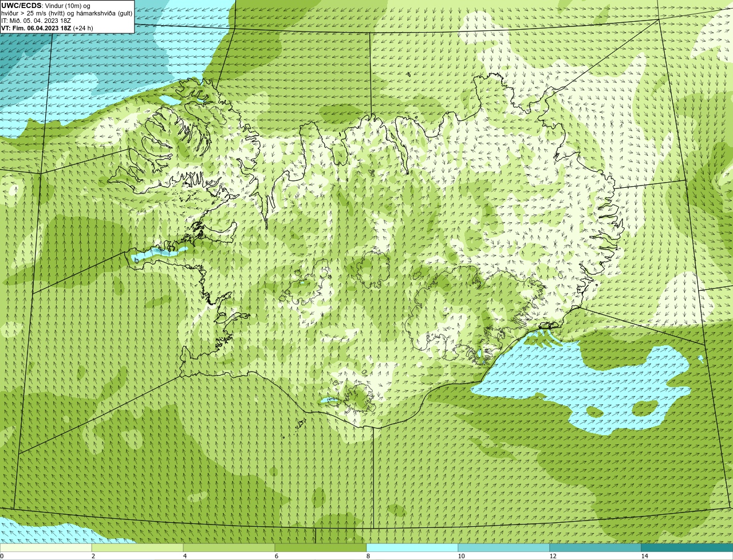The height and width of the screenshot is (560, 733).
Task: Click the '10' tick label on the color scale
Action: [x=461, y=556]
